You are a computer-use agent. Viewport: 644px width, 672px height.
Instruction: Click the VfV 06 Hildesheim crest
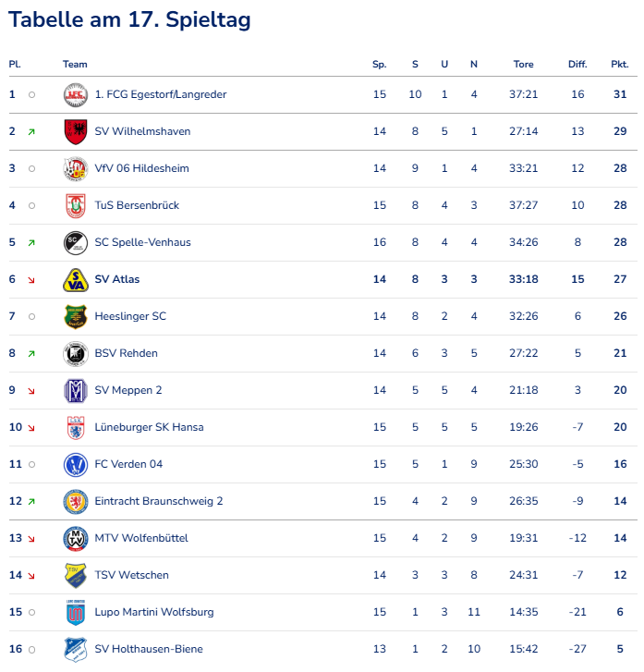(75, 168)
